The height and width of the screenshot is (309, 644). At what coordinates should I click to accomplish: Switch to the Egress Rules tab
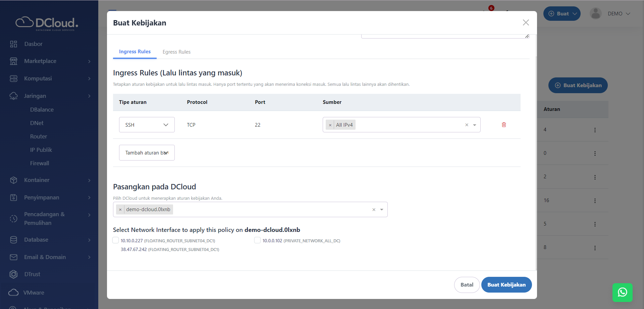[x=176, y=52]
